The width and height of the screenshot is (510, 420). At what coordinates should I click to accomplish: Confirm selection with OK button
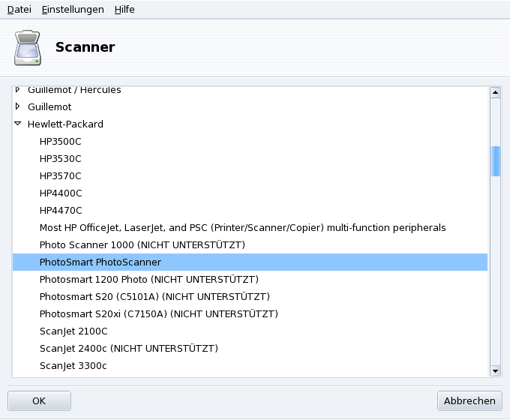tap(39, 401)
